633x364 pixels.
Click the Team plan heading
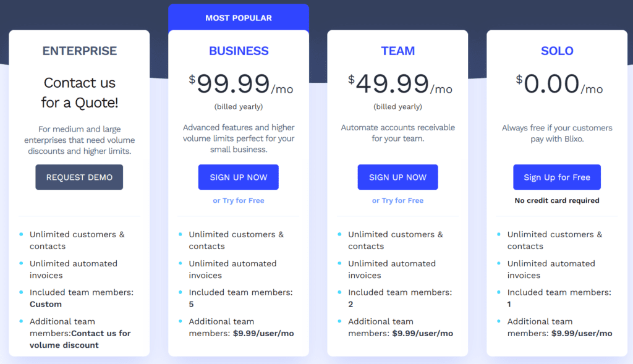click(x=397, y=51)
